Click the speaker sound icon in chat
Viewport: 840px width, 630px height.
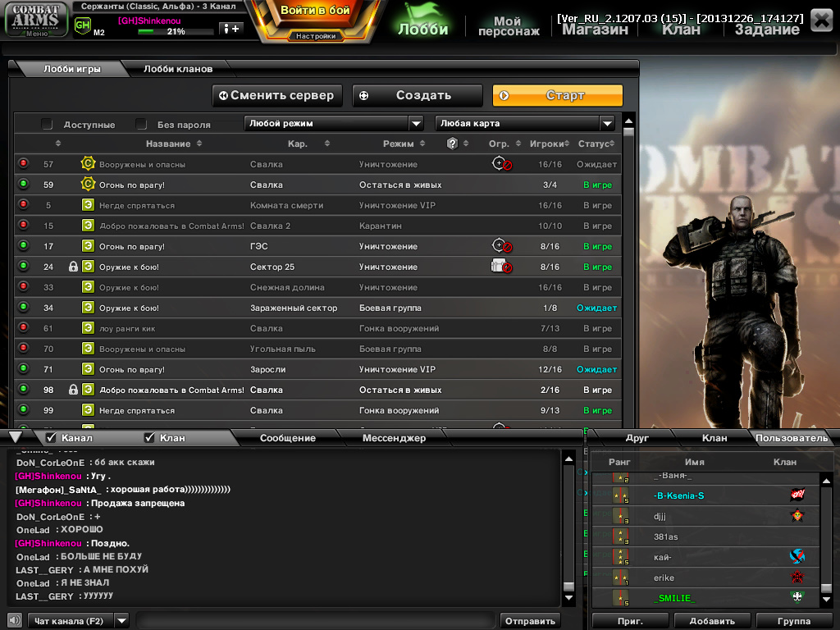tap(15, 620)
